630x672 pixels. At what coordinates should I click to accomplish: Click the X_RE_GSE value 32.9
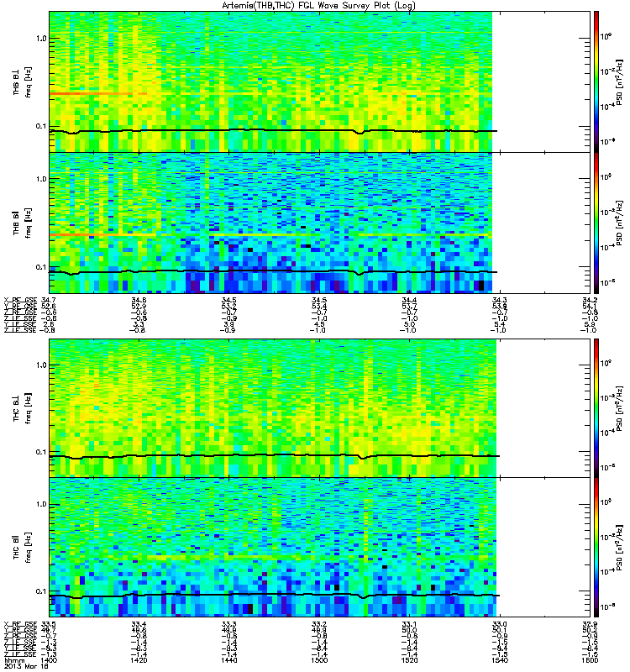pyautogui.click(x=590, y=624)
